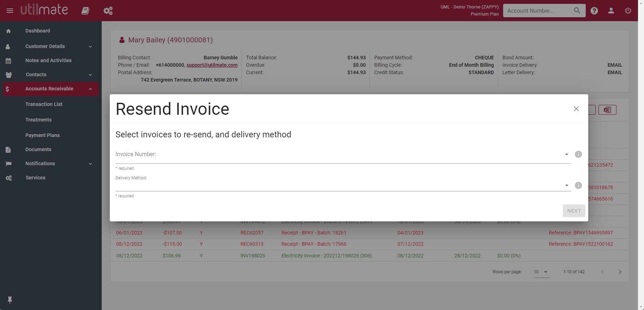This screenshot has width=644, height=310.
Task: Click the -$107.00 amount cell
Action: [172, 233]
